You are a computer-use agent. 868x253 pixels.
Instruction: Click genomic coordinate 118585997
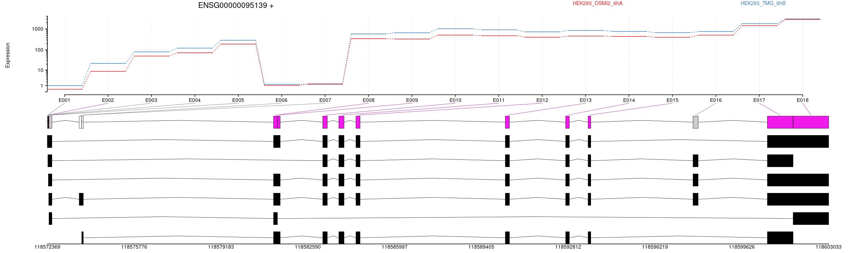click(x=395, y=247)
